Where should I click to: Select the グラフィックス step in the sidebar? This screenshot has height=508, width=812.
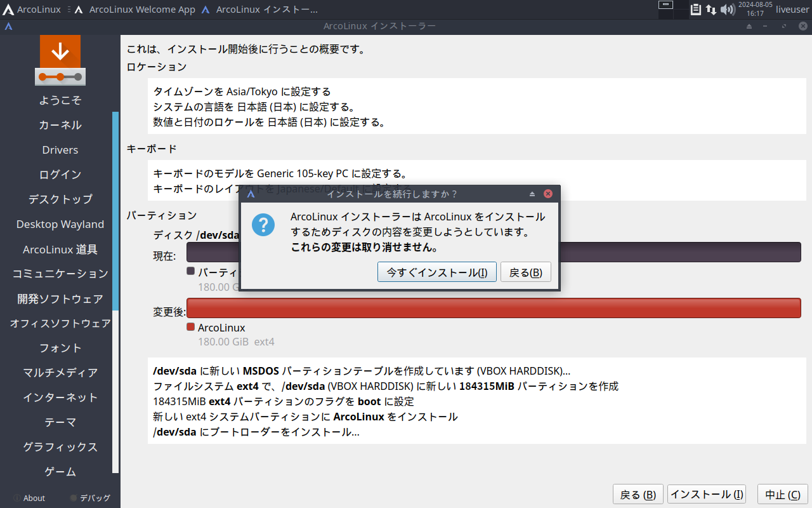(60, 447)
